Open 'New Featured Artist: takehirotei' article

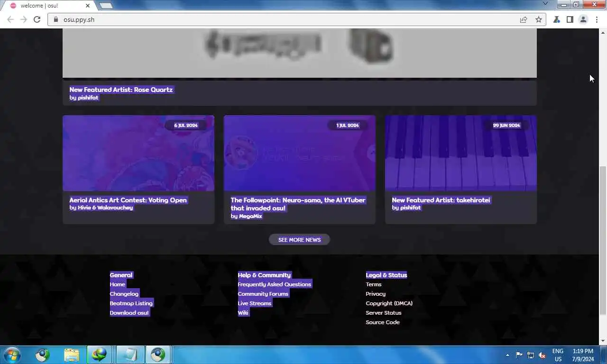coord(441,200)
